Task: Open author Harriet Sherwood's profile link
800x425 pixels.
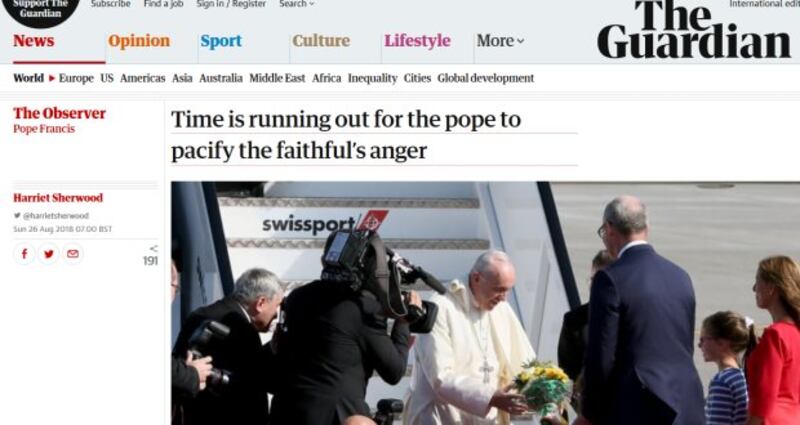Action: 58,198
